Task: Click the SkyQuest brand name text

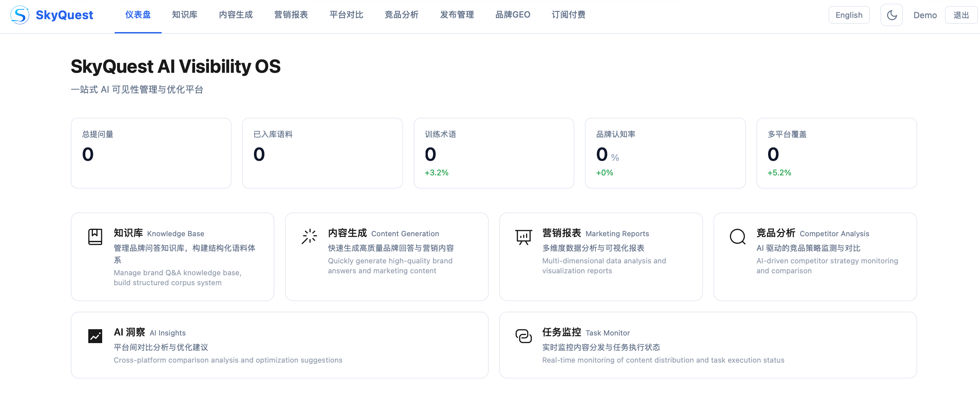Action: pos(64,15)
